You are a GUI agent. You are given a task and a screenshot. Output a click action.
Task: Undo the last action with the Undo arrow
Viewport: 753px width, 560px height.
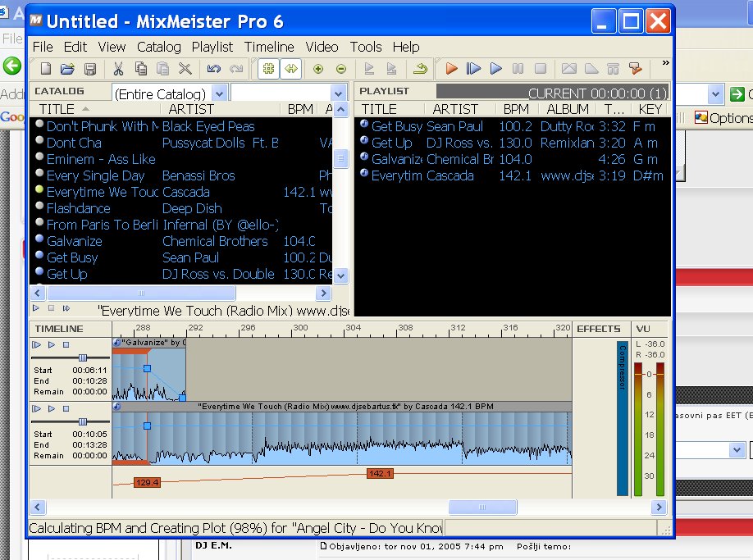coord(214,69)
